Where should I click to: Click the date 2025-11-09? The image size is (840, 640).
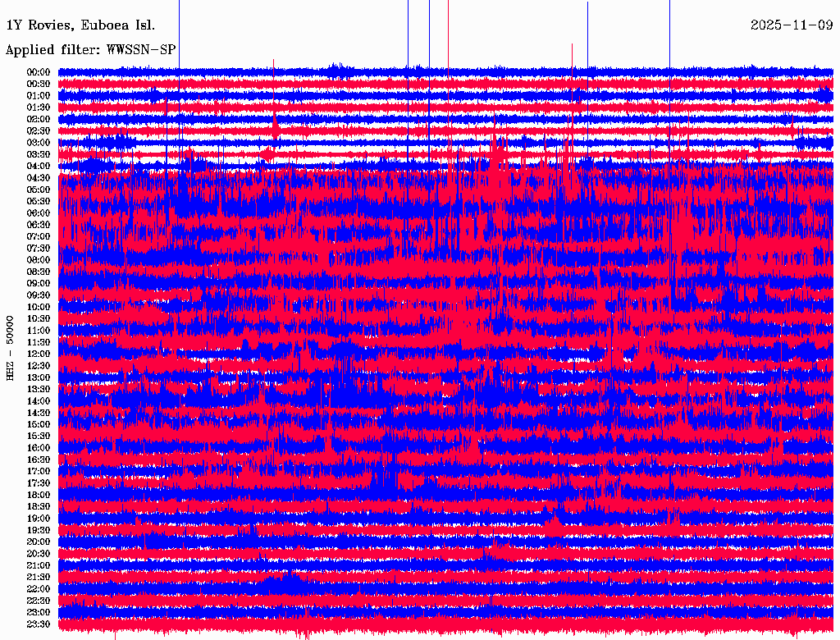(792, 25)
